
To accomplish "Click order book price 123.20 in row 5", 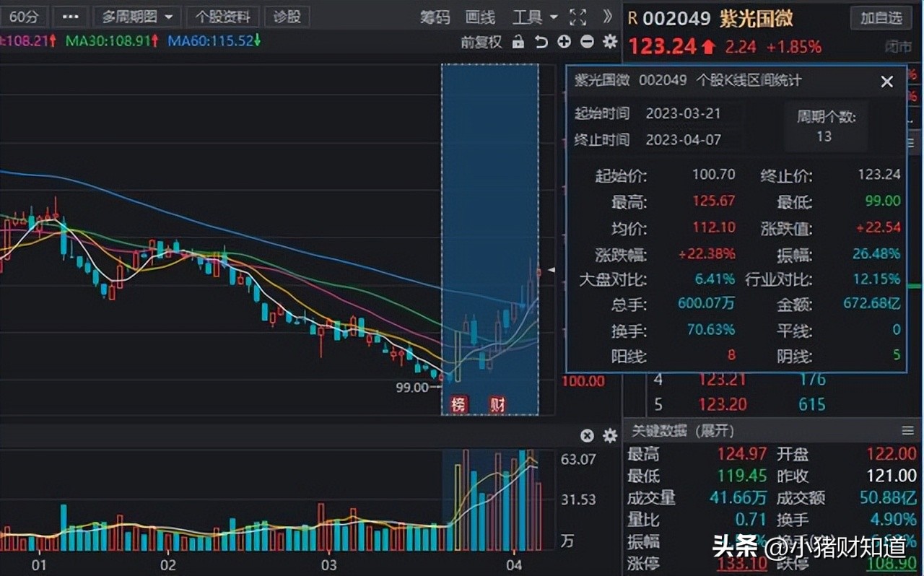I will tap(723, 404).
